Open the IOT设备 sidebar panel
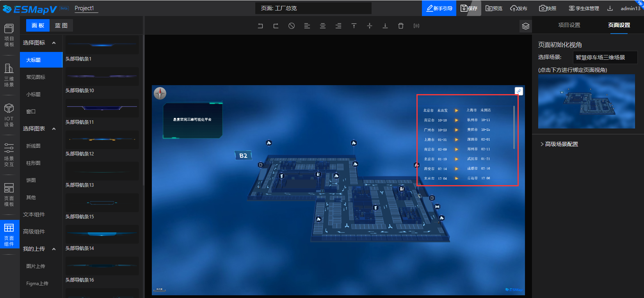This screenshot has width=644, height=298. pyautogui.click(x=9, y=115)
